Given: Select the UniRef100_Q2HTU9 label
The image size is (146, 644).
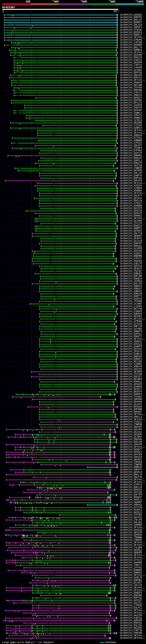Looking at the screenshot, I should [x=131, y=105].
